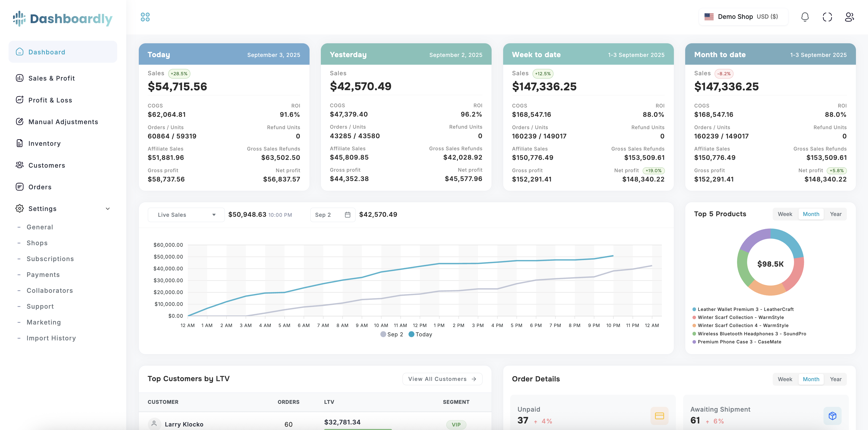This screenshot has height=430, width=868.
Task: Switch Top 5 Products to Week view
Action: [x=785, y=214]
